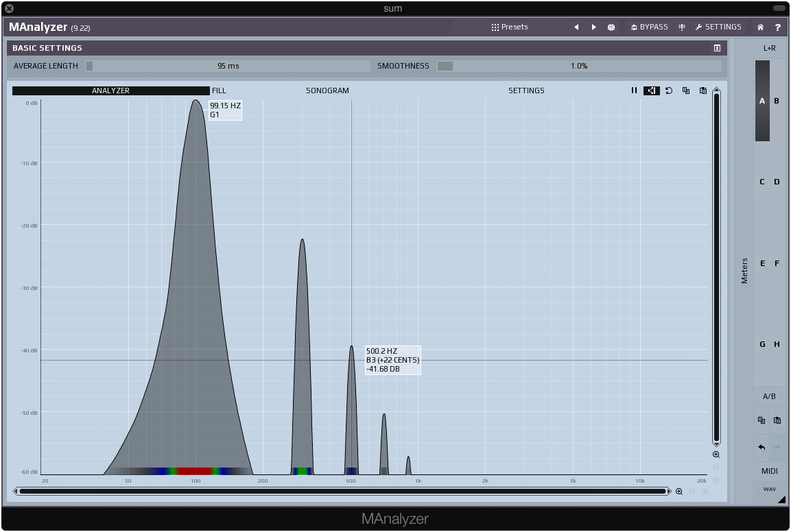Viewport: 791px width, 532px height.
Task: Click the -40 dB axis label
Action: (x=29, y=350)
